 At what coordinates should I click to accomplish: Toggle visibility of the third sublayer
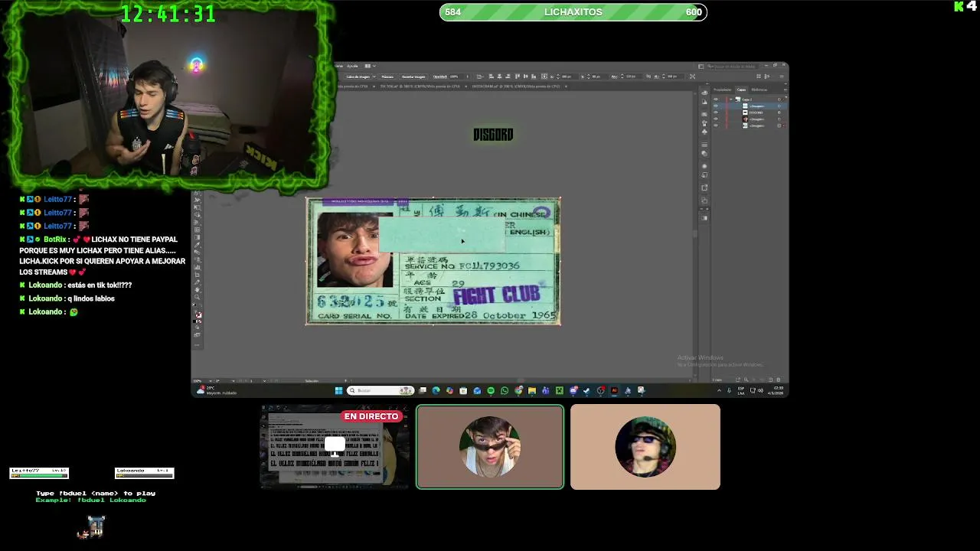click(715, 119)
